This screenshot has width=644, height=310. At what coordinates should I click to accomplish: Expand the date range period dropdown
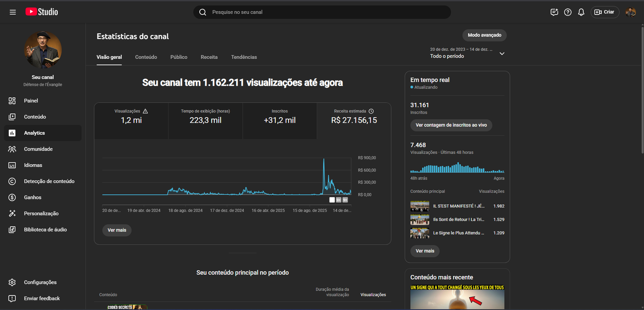(x=502, y=54)
